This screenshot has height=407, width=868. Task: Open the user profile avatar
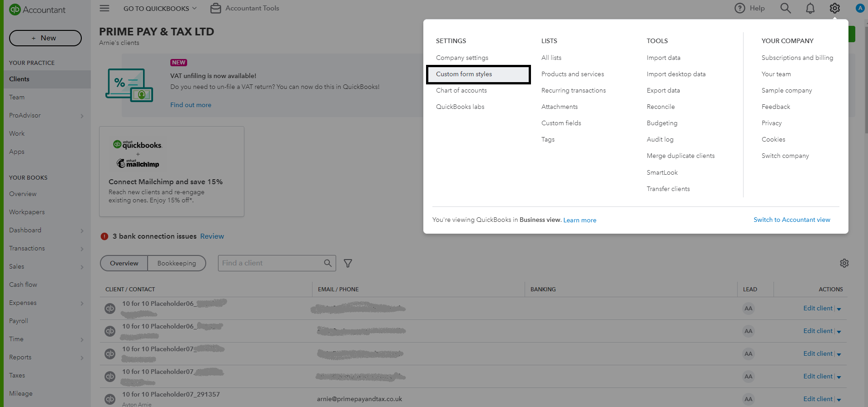point(860,8)
